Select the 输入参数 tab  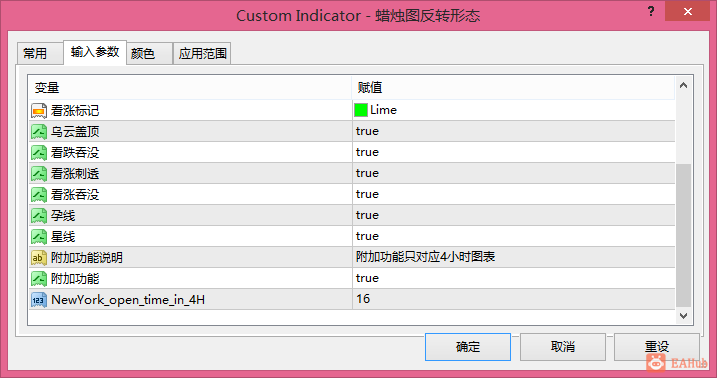[x=95, y=52]
